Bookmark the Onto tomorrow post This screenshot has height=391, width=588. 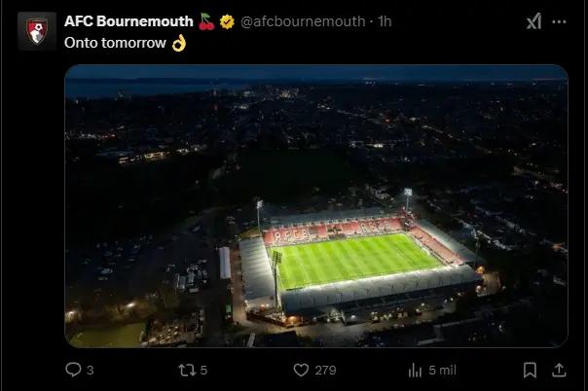tap(530, 370)
